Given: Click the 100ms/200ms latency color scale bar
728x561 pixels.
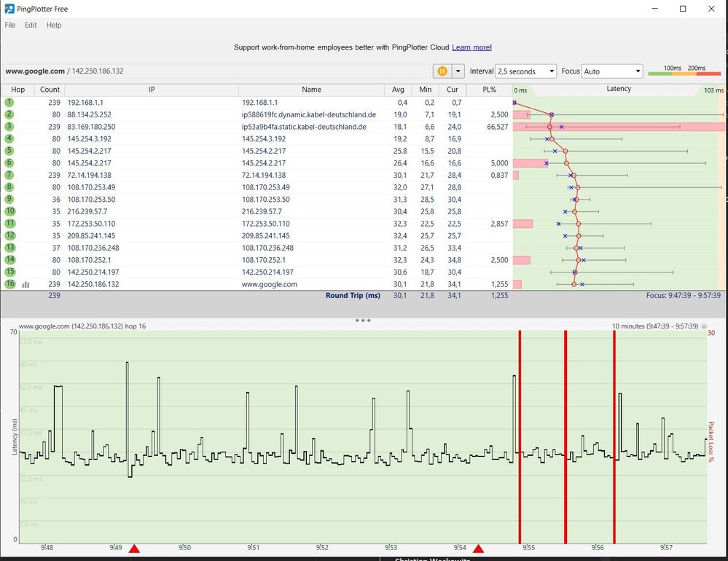Looking at the screenshot, I should tap(684, 73).
